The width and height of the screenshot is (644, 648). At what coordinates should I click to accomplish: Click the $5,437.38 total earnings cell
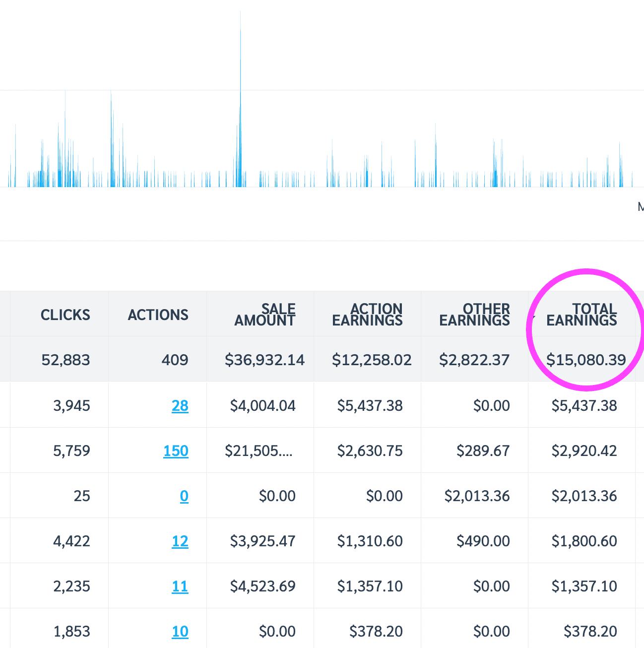[x=584, y=406]
